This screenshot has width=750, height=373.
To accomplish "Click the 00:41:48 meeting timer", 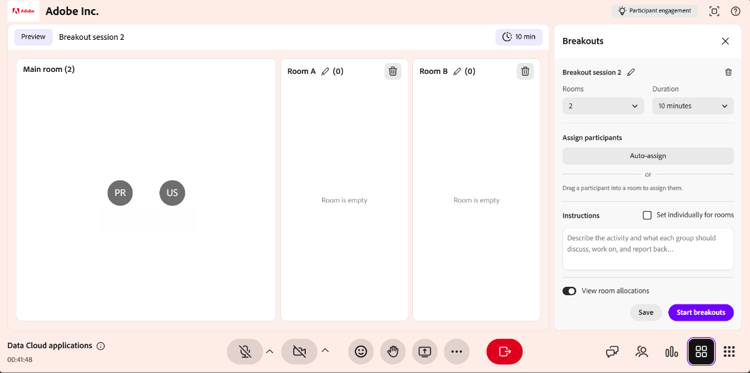I will coord(20,359).
